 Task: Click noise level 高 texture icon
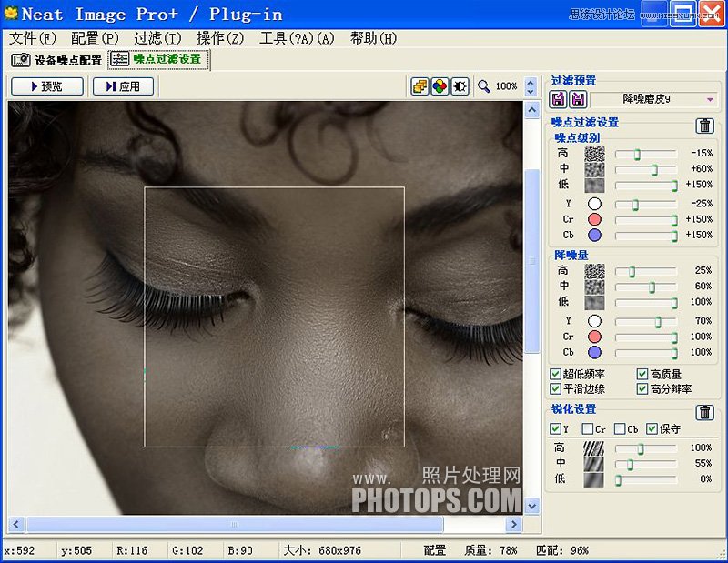(x=594, y=154)
